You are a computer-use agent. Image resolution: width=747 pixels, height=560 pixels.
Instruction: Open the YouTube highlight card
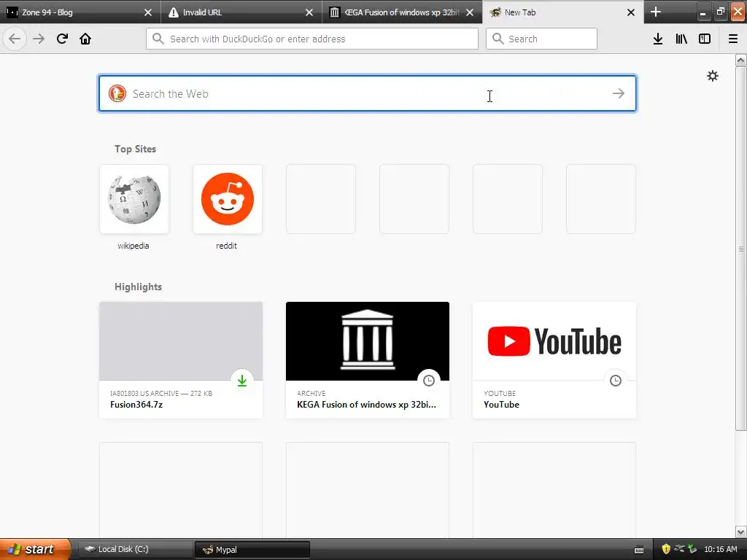pyautogui.click(x=554, y=360)
